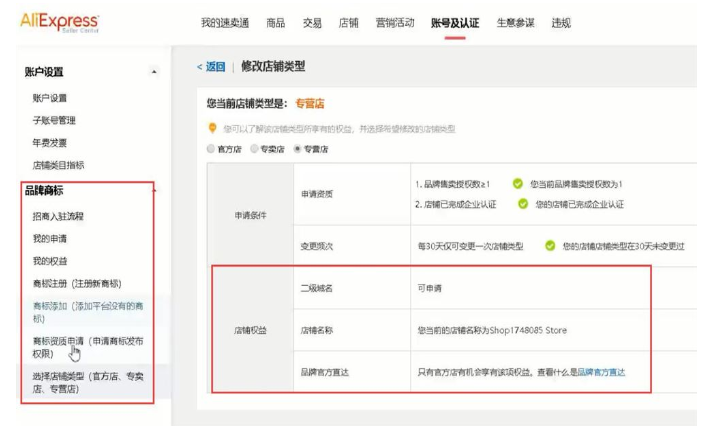Screen dimensions: 703x426
Task: Click green check beside enterprise certification status
Action: tap(523, 204)
